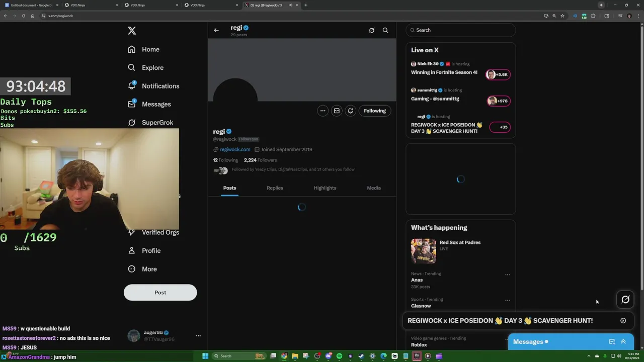Image resolution: width=644 pixels, height=362 pixels.
Task: Click the Post button
Action: [160, 292]
